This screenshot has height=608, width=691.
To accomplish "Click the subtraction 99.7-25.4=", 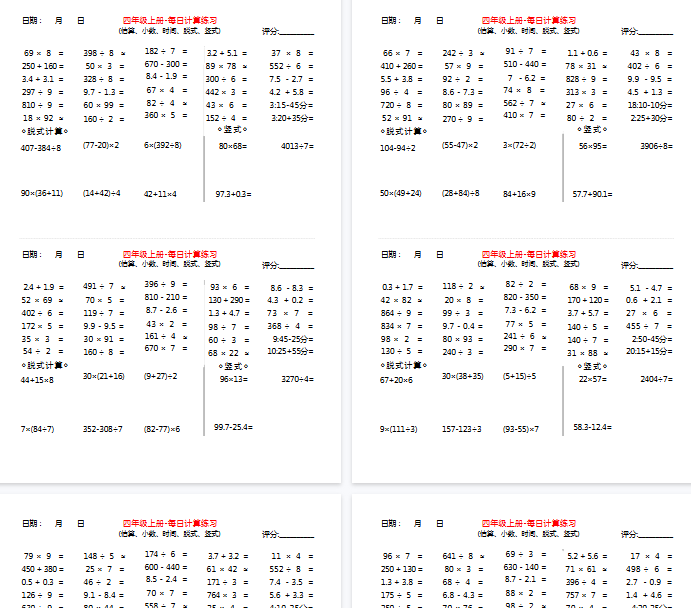I will [233, 427].
